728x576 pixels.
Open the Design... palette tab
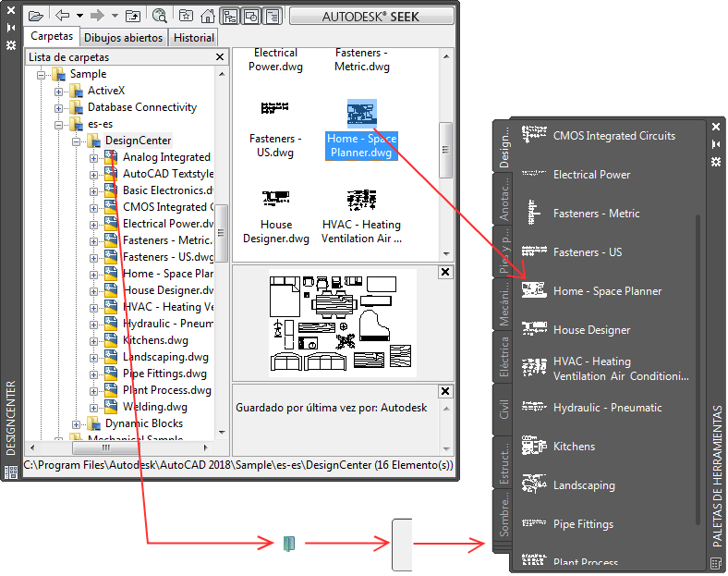(x=504, y=147)
